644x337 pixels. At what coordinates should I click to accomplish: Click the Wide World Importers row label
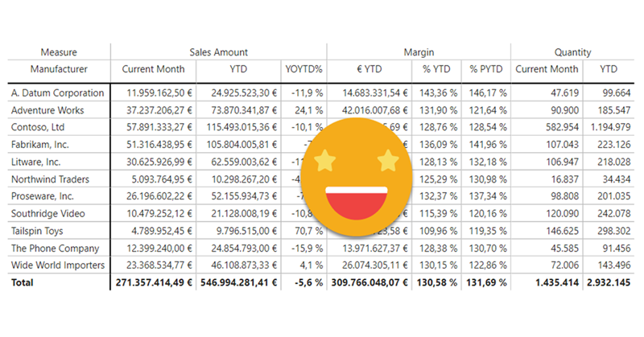[58, 266]
